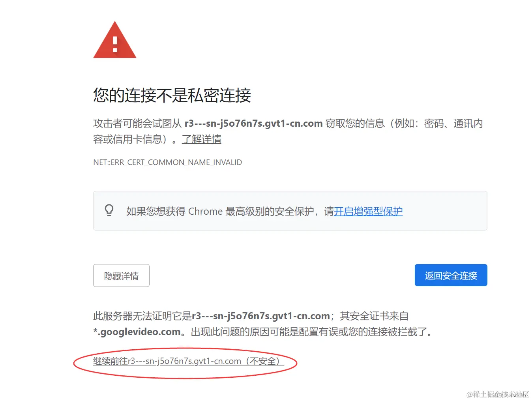Click the 其安全证书来自 text
The image size is (532, 401).
click(374, 316)
